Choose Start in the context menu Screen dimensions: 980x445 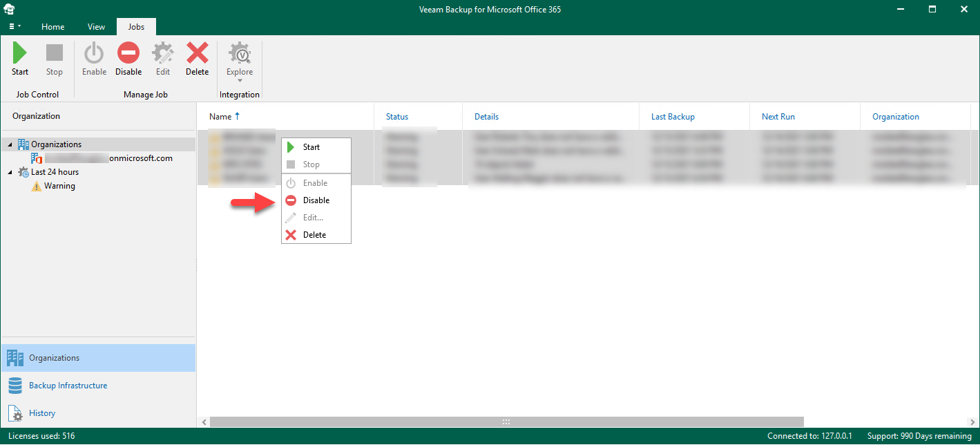[316, 147]
